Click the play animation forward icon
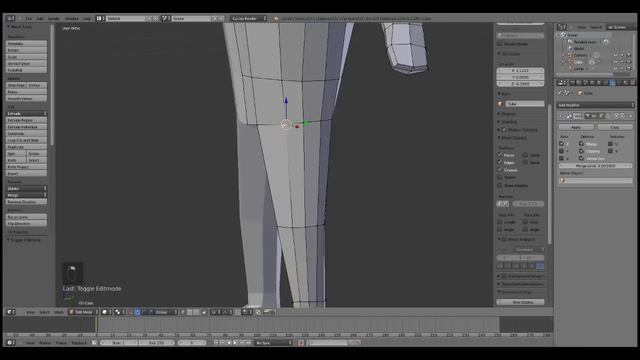This screenshot has height=360, width=640. coord(236,342)
